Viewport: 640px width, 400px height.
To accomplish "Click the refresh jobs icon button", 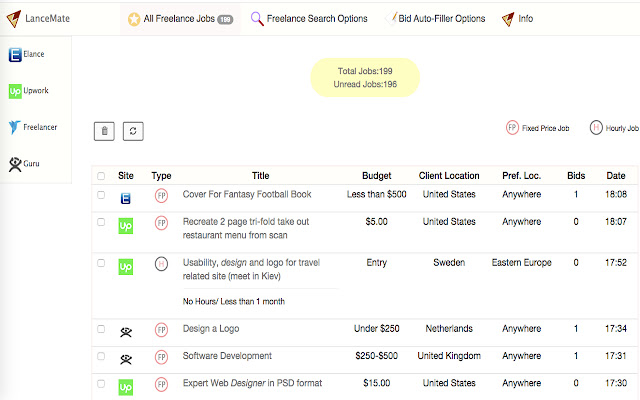I will click(x=133, y=131).
